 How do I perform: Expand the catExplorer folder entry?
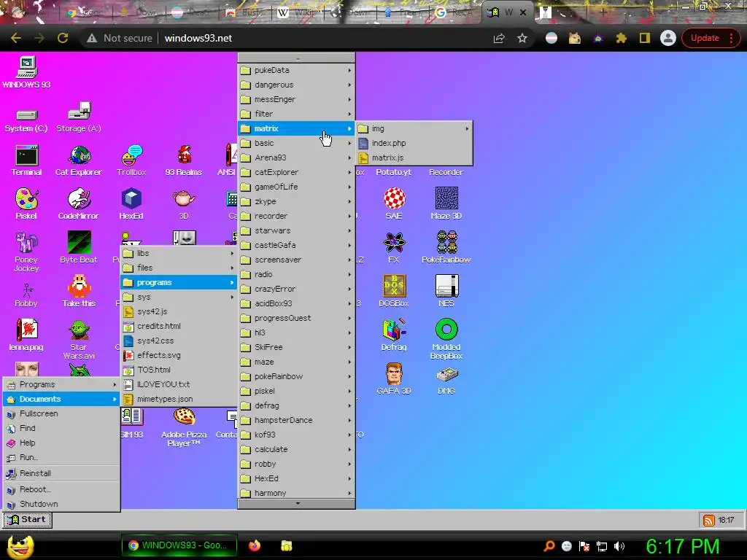point(296,172)
